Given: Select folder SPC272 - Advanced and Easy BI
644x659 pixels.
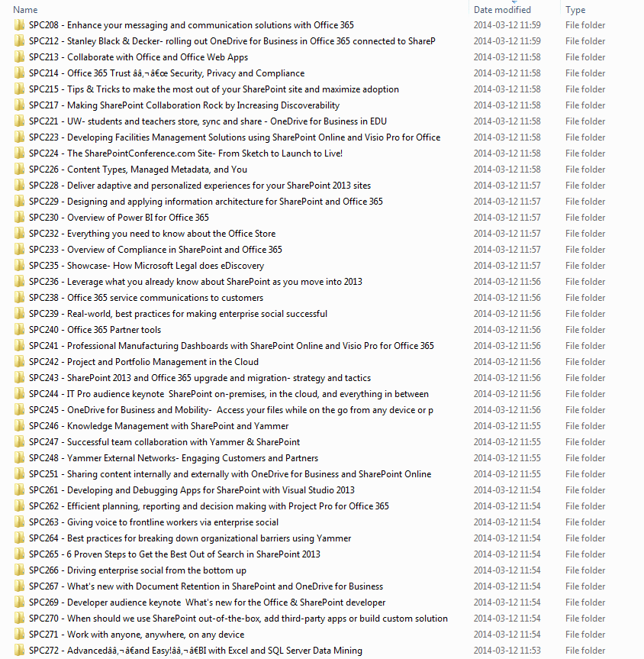Looking at the screenshot, I should point(195,651).
